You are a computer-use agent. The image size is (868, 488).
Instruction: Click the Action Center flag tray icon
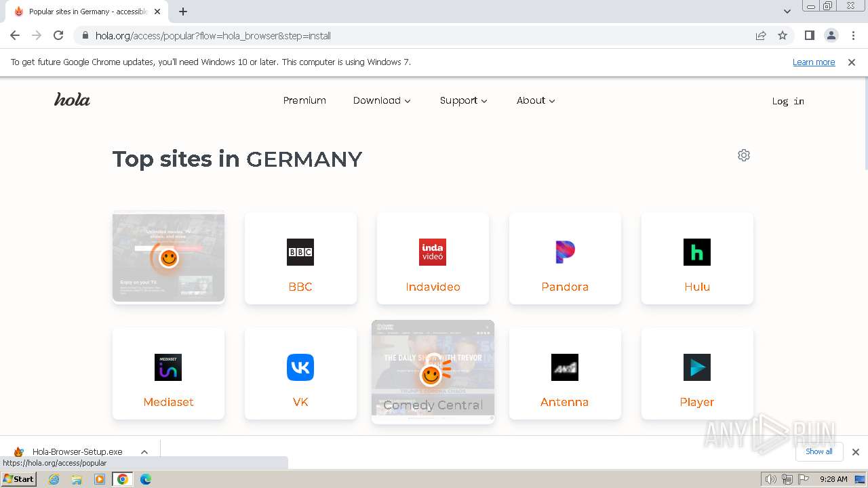[804, 479]
